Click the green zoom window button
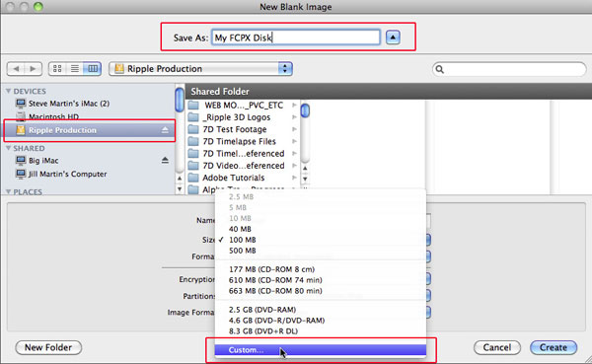This screenshot has height=364, width=592. pos(38,7)
